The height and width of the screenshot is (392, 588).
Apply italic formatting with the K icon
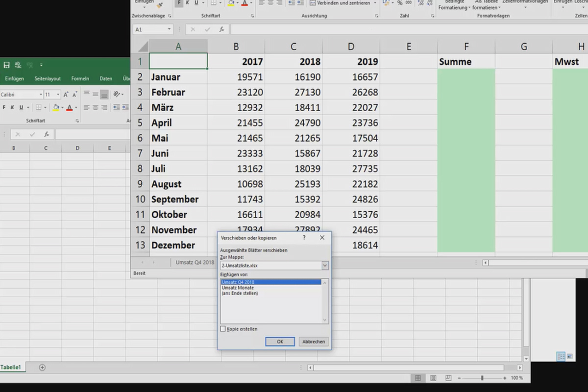(x=187, y=2)
